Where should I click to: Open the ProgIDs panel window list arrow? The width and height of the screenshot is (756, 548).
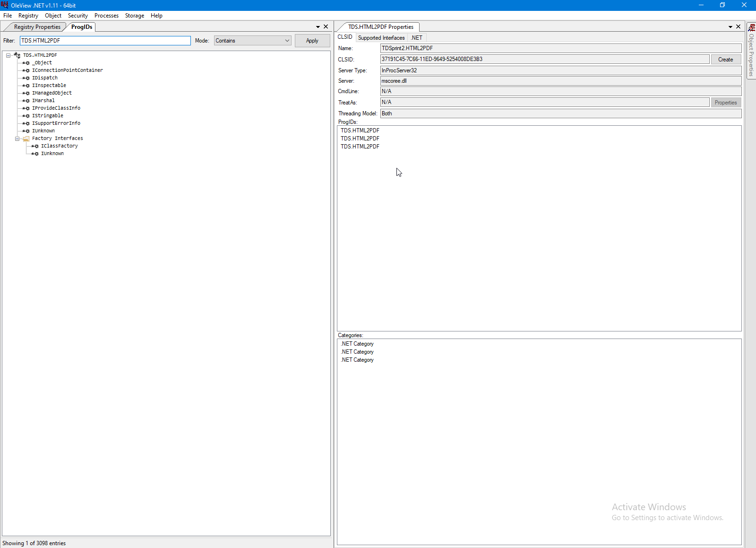(318, 27)
